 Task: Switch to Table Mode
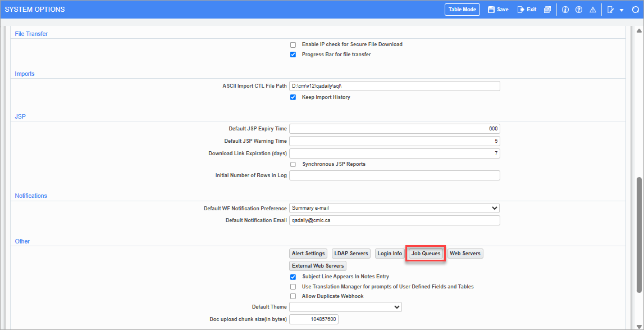click(x=462, y=9)
